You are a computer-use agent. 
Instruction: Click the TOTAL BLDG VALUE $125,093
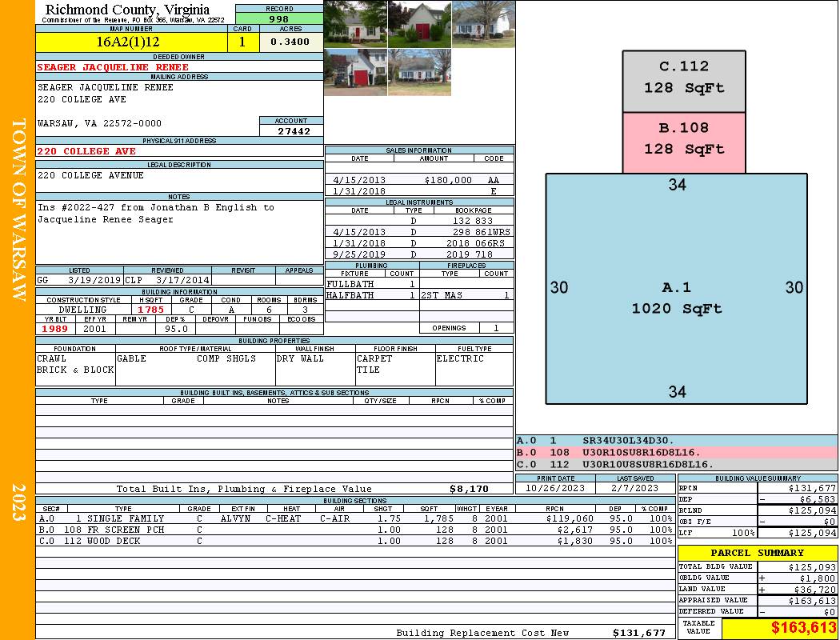pyautogui.click(x=812, y=566)
